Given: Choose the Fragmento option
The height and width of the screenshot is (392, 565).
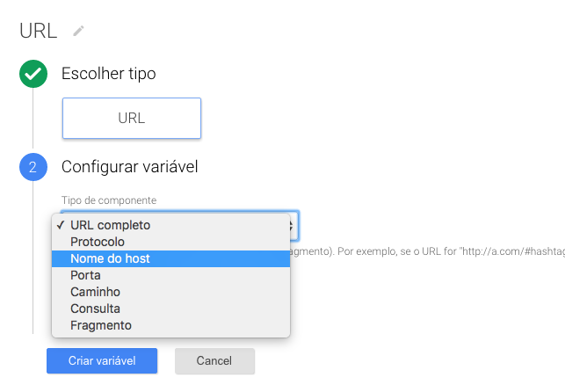Looking at the screenshot, I should pos(100,325).
